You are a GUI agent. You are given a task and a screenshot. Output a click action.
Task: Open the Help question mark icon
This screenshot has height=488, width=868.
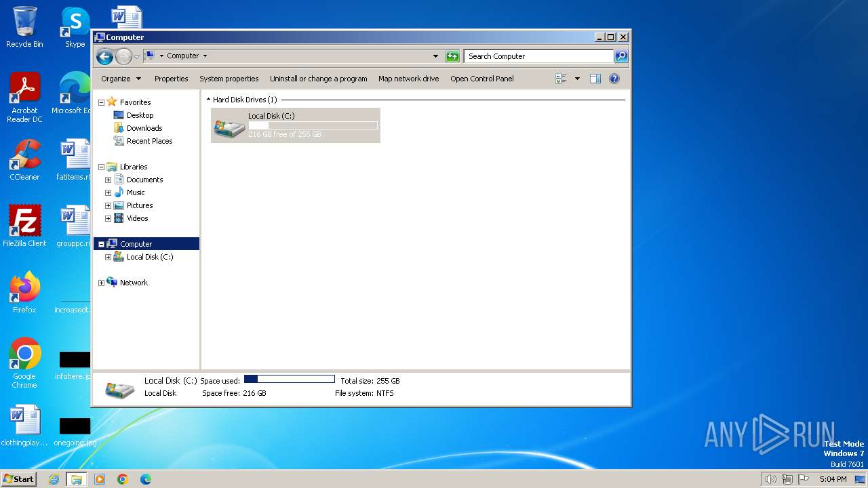(x=614, y=79)
